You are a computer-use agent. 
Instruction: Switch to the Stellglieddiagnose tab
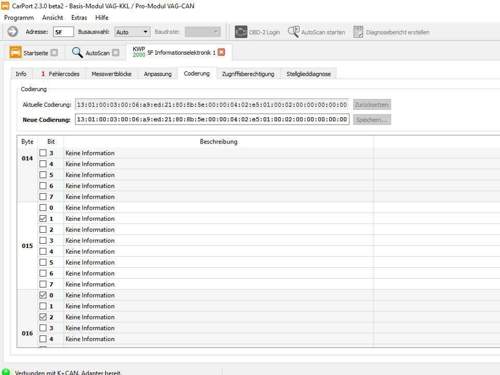[309, 74]
